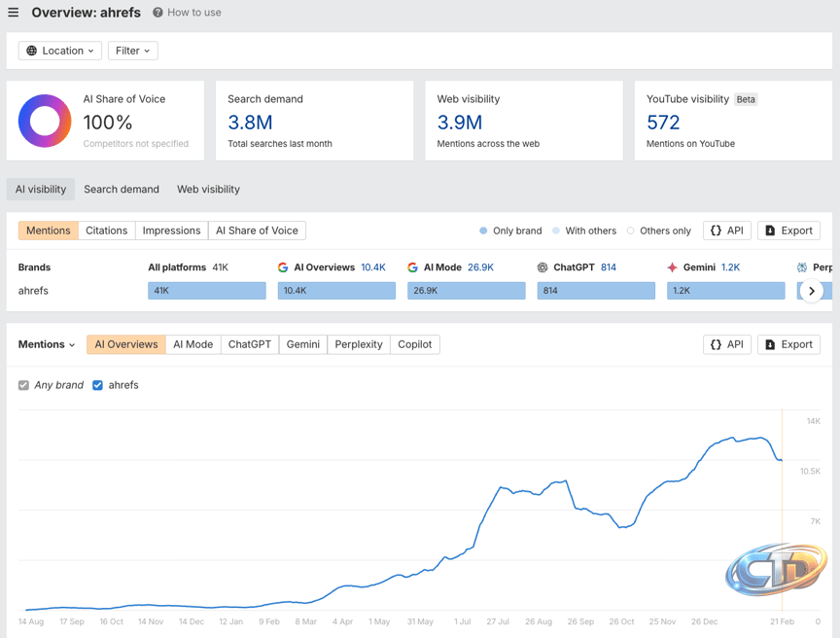This screenshot has width=840, height=638.
Task: Click the AI Mode 26.9K bar
Action: pos(466,291)
